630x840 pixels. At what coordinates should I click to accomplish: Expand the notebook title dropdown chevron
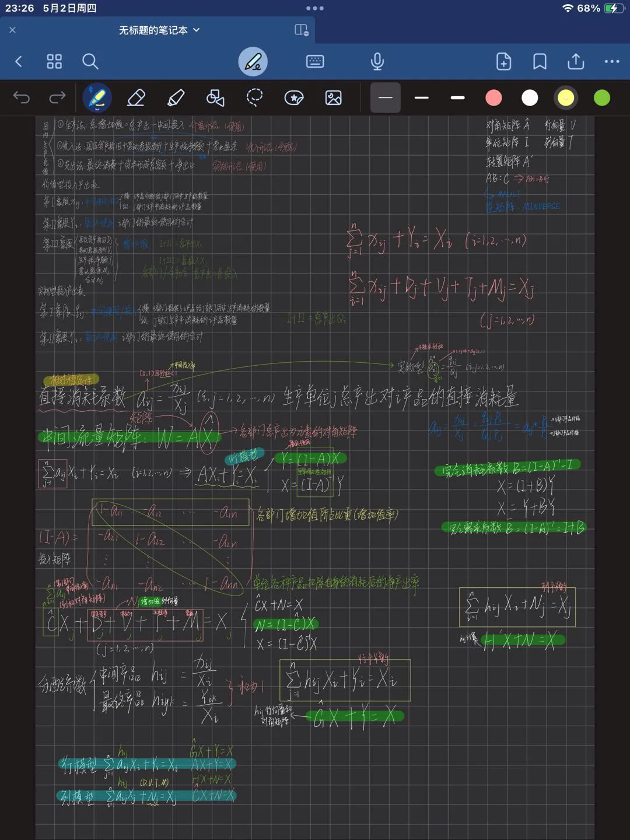[x=197, y=30]
